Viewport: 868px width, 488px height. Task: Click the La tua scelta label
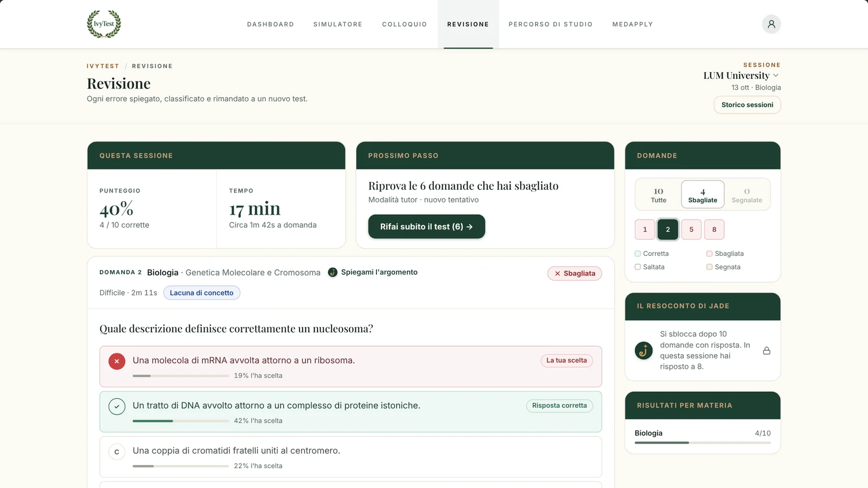coord(566,361)
